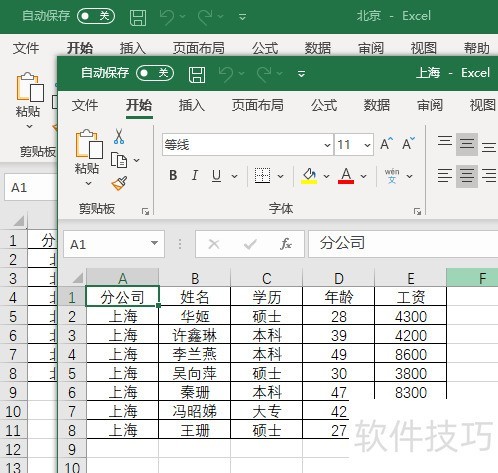The width and height of the screenshot is (498, 473).
Task: Select cell containing 许鑫琳
Action: click(195, 335)
